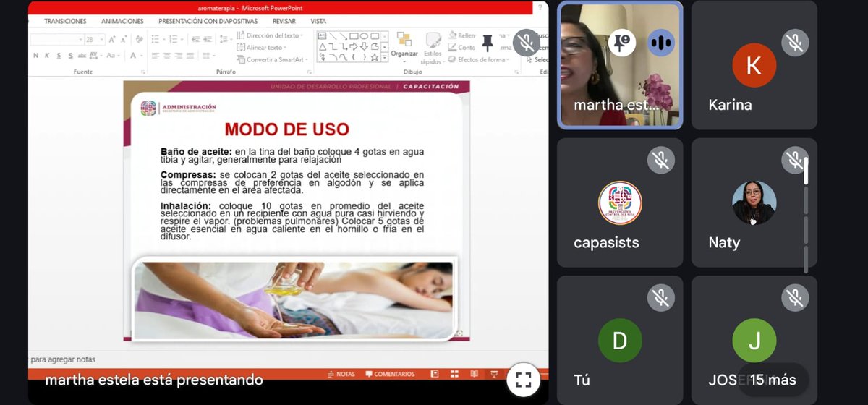The height and width of the screenshot is (405, 868).
Task: Expand the shapes gallery More arrow
Action: 385,59
